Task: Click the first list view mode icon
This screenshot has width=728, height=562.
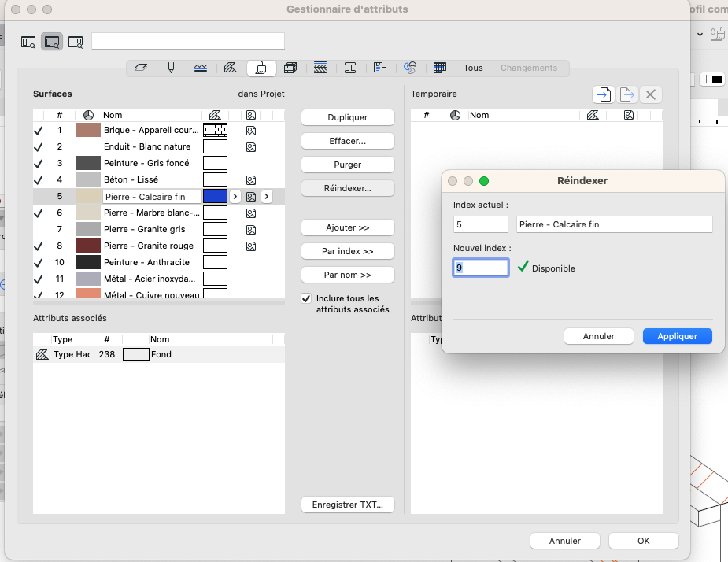Action: (x=28, y=43)
